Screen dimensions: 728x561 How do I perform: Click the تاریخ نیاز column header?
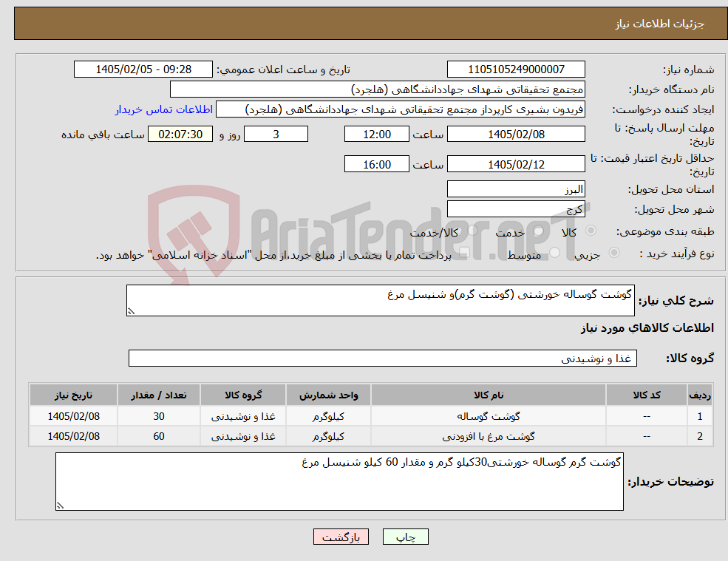pos(73,395)
